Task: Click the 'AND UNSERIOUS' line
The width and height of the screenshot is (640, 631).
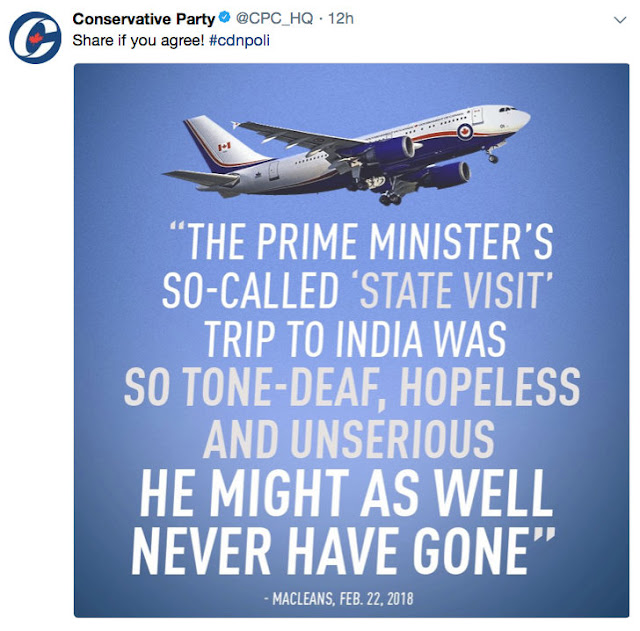Action: 349,438
